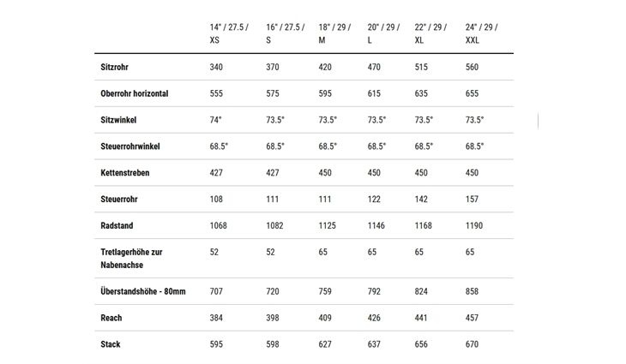
Task: Click the Sitzwinkel row label
Action: tap(118, 120)
